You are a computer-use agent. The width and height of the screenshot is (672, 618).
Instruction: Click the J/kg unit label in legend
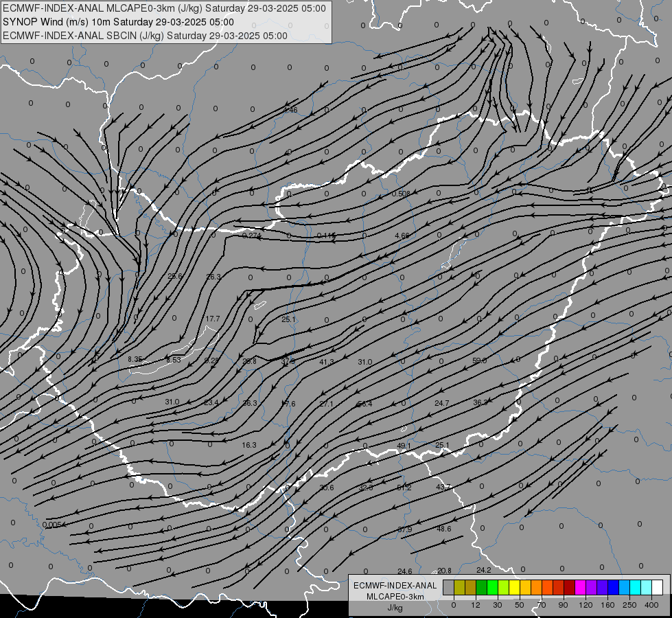(x=395, y=608)
